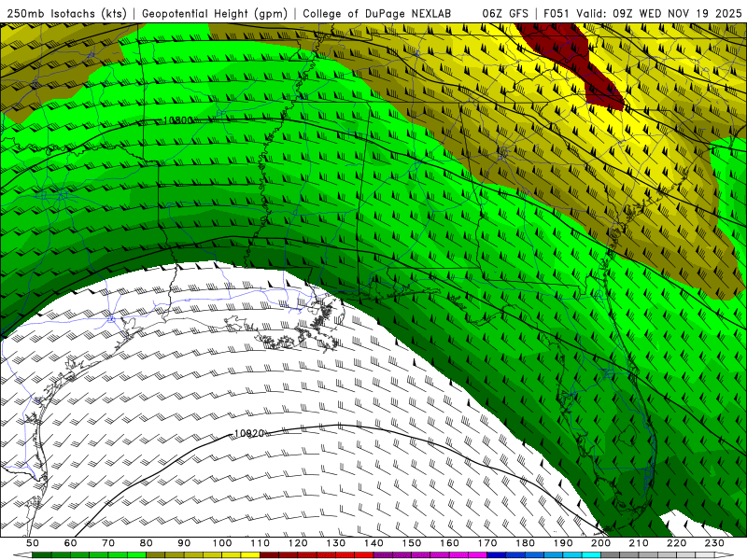
Task: Click the 120 value on the color scale
Action: (x=298, y=543)
